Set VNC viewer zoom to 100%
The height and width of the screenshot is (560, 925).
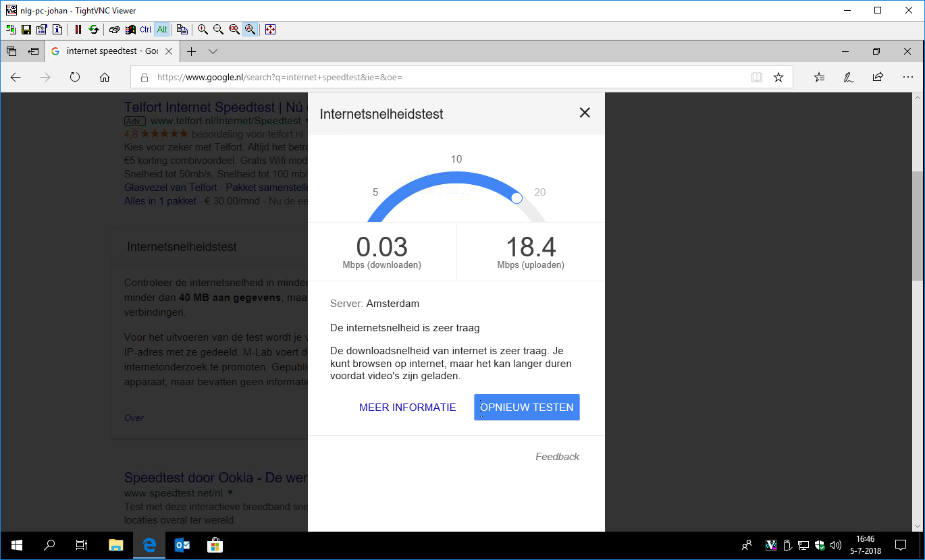pos(234,30)
